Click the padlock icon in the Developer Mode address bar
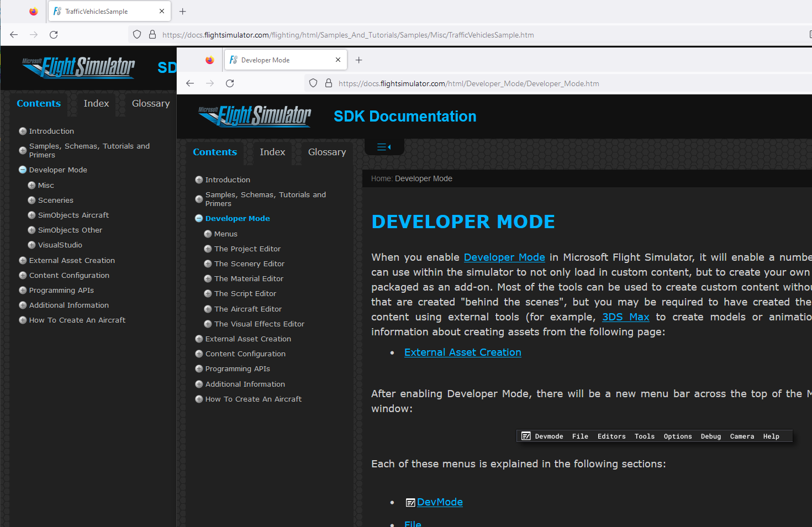 click(x=329, y=83)
